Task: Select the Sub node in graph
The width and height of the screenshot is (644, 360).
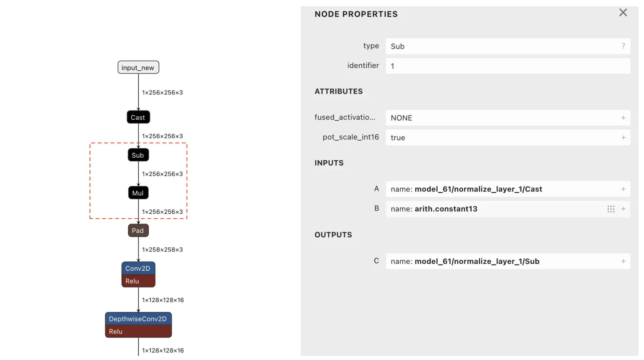Action: [x=138, y=155]
